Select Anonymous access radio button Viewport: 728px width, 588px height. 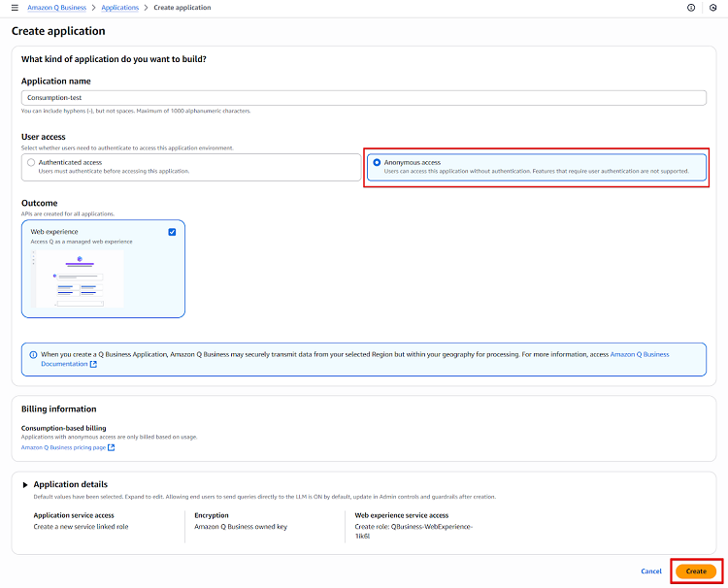[x=377, y=162]
